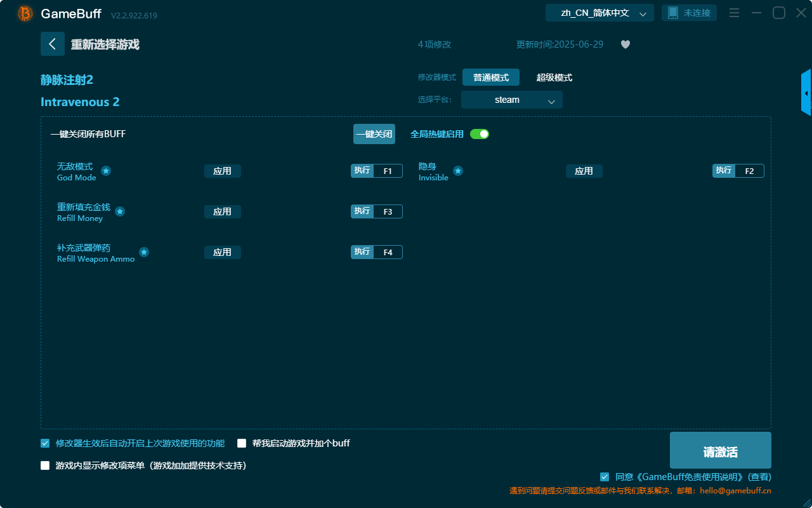Enable in-game modifier menu checkbox
Viewport: 812px width, 508px height.
(x=45, y=465)
